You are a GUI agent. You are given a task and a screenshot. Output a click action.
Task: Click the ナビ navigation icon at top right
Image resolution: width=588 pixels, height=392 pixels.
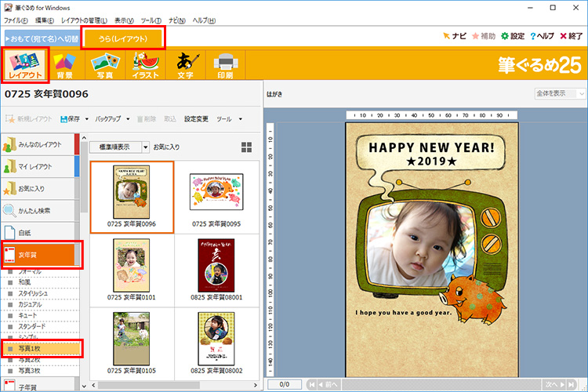point(455,36)
